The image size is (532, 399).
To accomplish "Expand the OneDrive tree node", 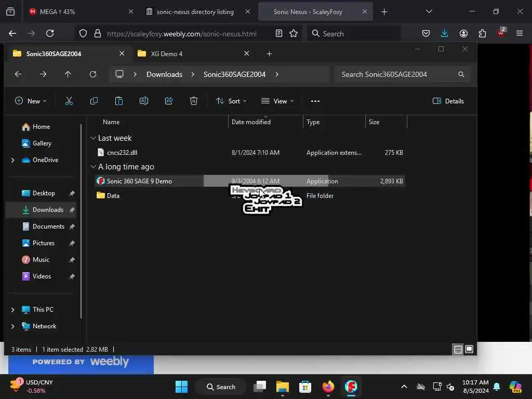I will [x=13, y=160].
